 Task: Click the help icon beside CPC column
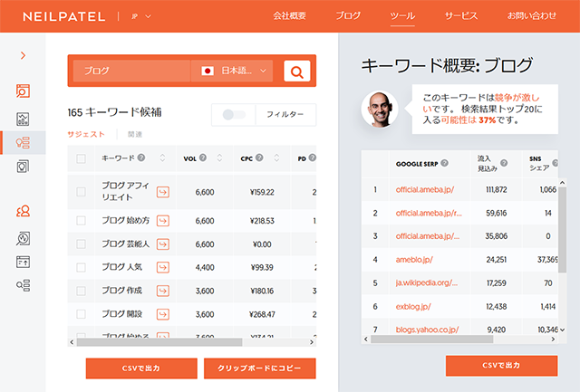259,158
